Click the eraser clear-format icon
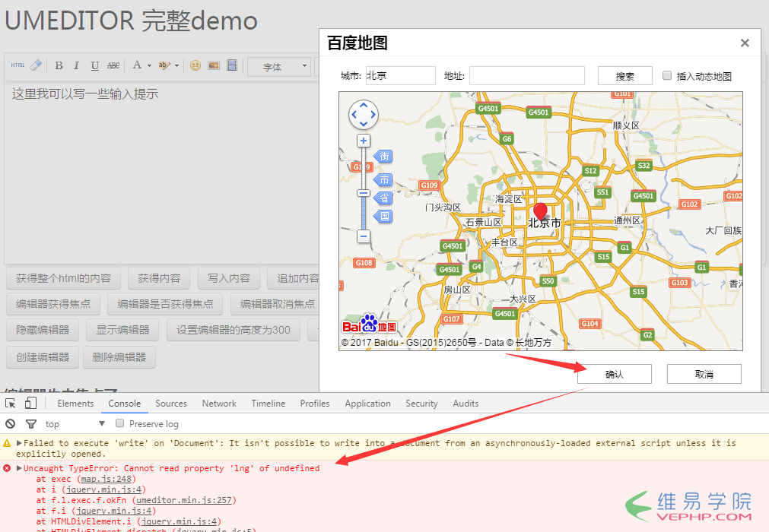The width and height of the screenshot is (769, 532). point(36,65)
